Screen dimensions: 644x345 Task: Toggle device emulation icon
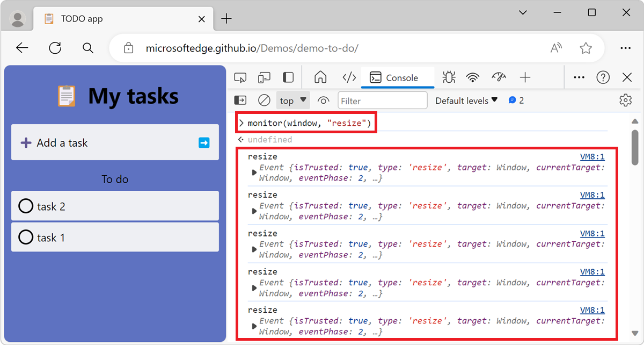click(x=264, y=77)
